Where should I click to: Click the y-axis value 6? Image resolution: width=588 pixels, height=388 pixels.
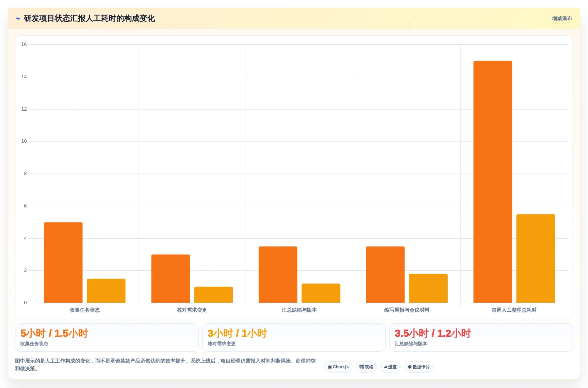[x=25, y=206]
